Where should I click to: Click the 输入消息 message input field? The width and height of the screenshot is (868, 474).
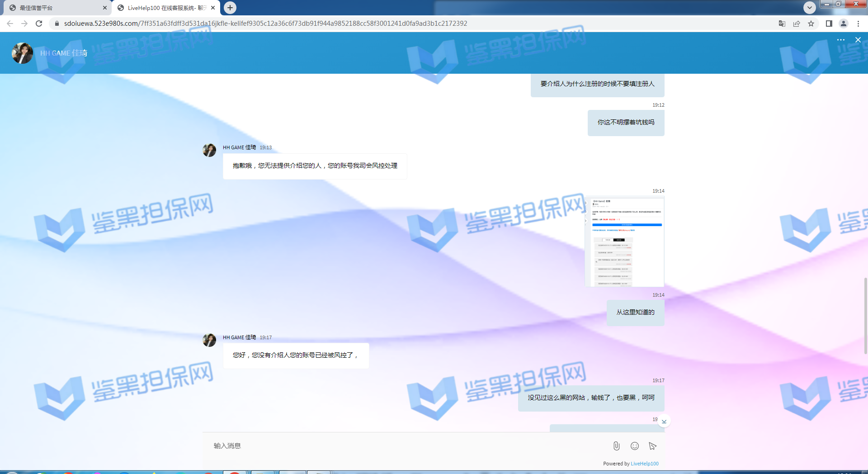click(407, 446)
